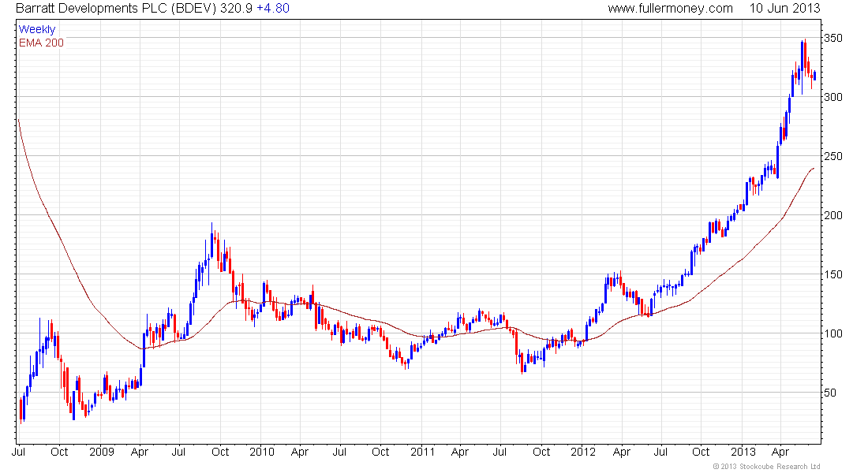Click the first 'Jul' x-axis label
The width and height of the screenshot is (868, 473).
tap(18, 452)
